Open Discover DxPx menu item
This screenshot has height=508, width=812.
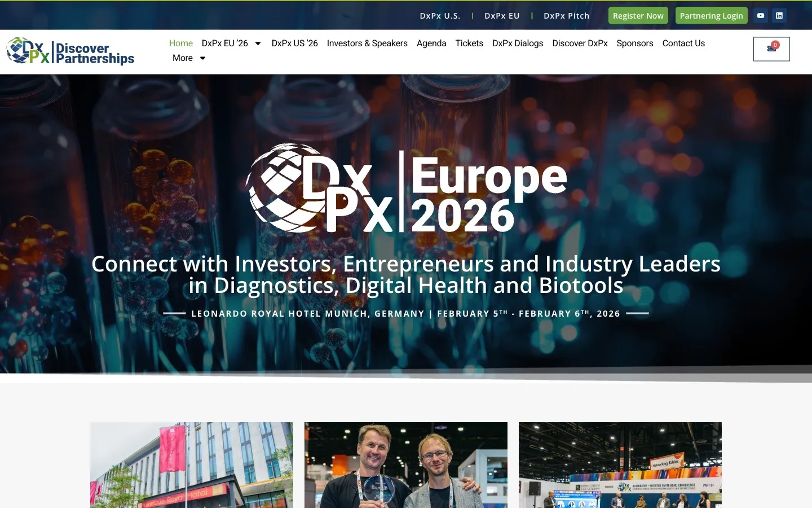click(x=580, y=43)
